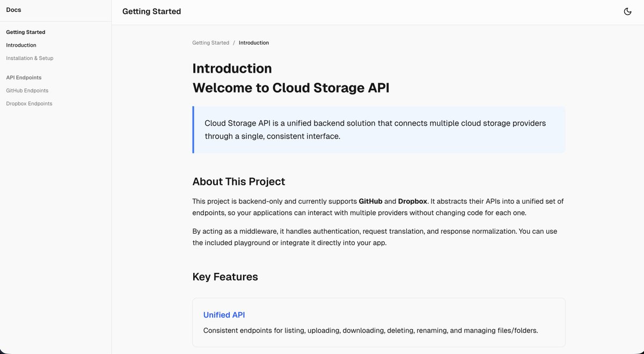
Task: Click Getting Started breadcrumb link
Action: click(210, 42)
